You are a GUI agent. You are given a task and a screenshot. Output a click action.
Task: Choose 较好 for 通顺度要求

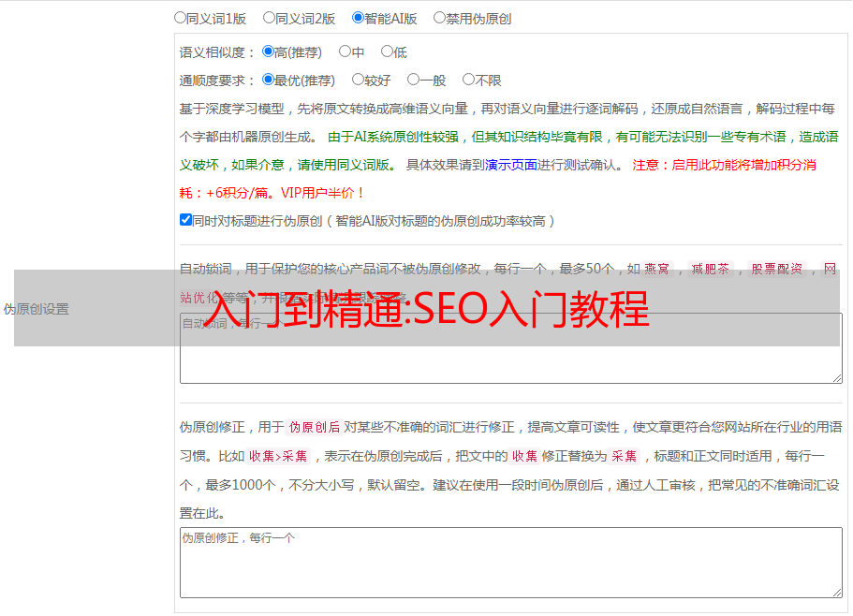click(x=358, y=80)
